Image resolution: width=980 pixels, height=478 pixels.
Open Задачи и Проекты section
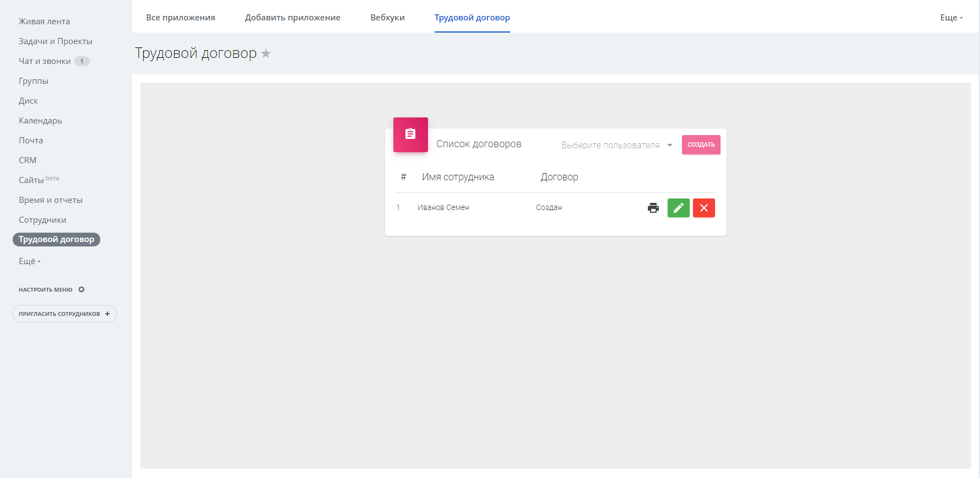(55, 41)
